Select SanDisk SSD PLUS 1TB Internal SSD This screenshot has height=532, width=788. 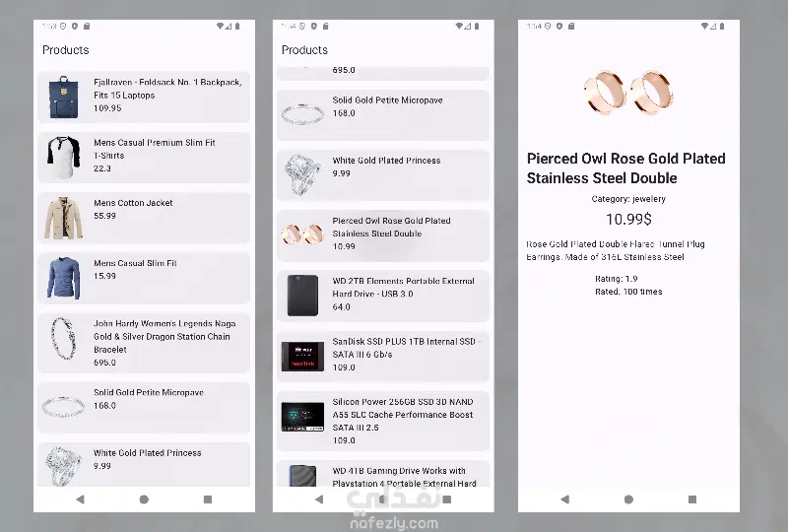[383, 356]
